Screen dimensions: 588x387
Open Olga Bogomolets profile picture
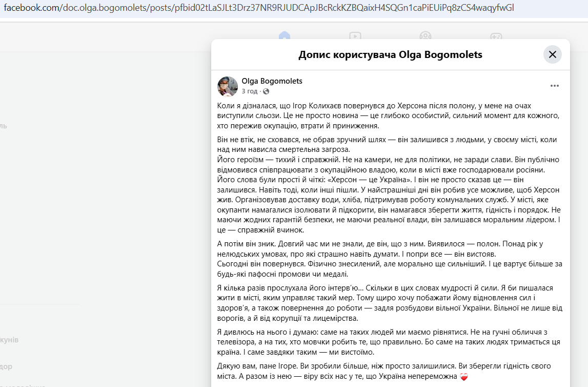pos(228,86)
